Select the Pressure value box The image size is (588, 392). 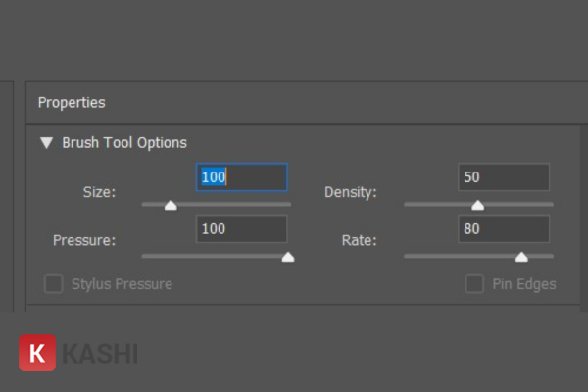click(x=241, y=229)
